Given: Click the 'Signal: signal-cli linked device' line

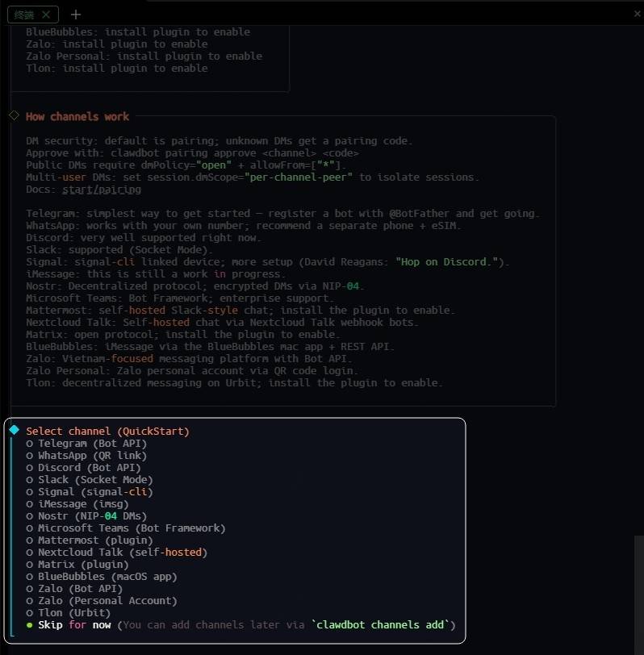Looking at the screenshot, I should point(267,262).
